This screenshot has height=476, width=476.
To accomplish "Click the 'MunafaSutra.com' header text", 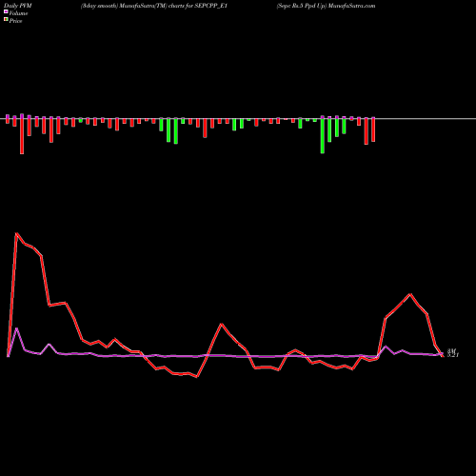I will pos(351,6).
